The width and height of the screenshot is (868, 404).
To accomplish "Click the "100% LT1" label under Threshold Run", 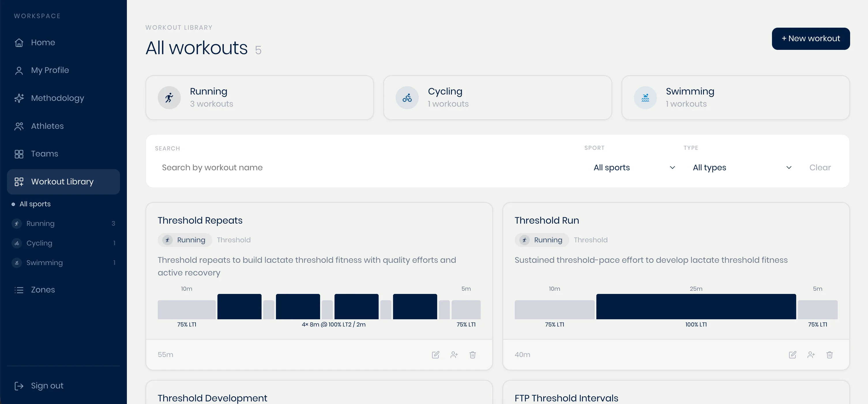I will 696,324.
